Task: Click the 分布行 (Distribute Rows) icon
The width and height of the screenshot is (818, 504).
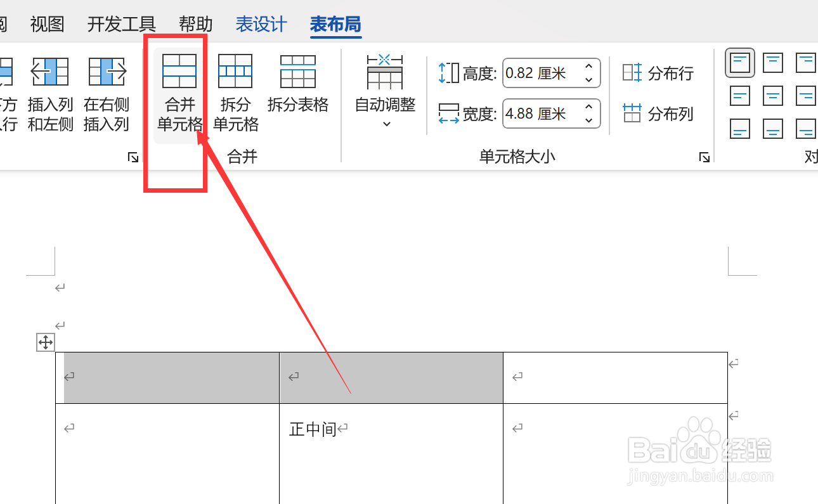Action: [658, 73]
